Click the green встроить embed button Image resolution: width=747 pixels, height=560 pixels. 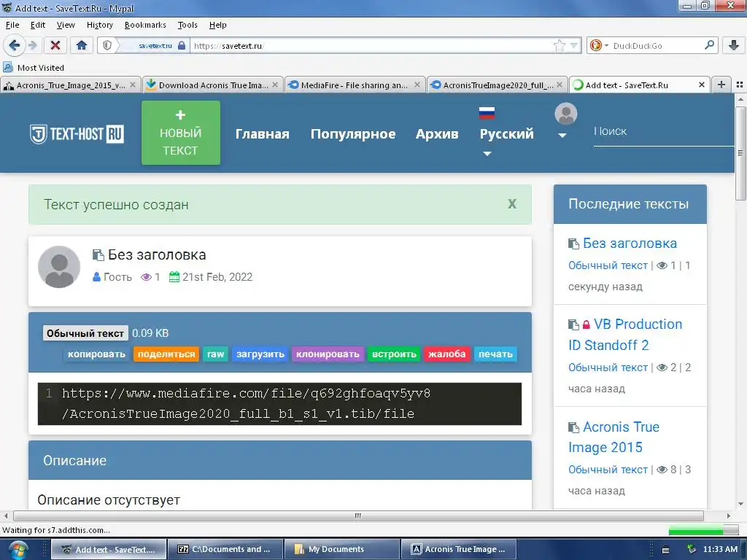[x=394, y=354]
